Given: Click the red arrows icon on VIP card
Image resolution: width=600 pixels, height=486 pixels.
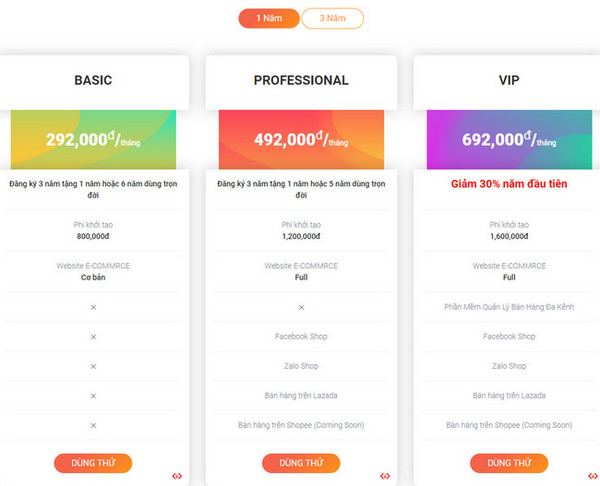Looking at the screenshot, I should (593, 476).
